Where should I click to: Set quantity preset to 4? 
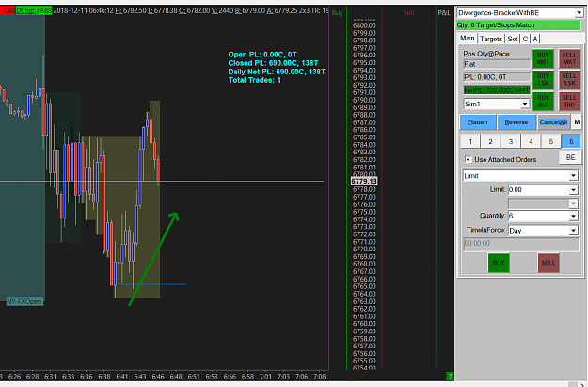click(x=531, y=141)
